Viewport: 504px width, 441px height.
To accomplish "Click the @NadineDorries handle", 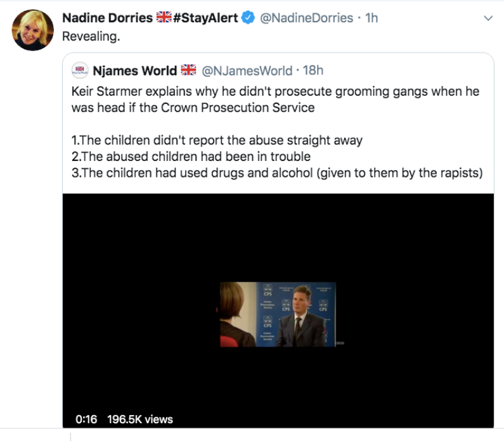I will (x=307, y=18).
